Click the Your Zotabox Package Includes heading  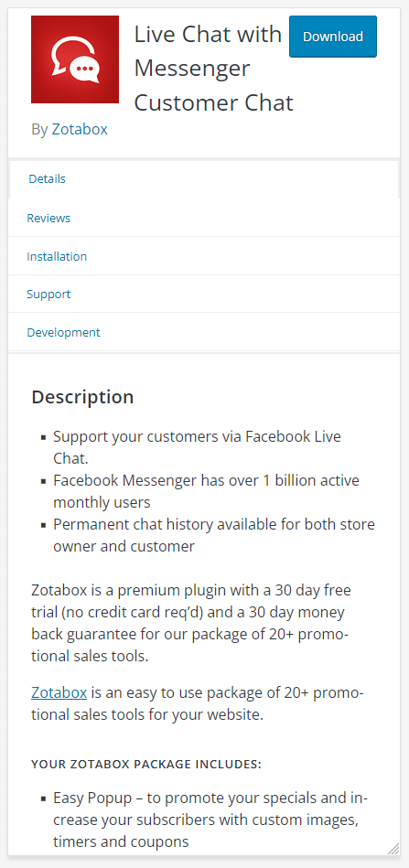click(x=146, y=765)
